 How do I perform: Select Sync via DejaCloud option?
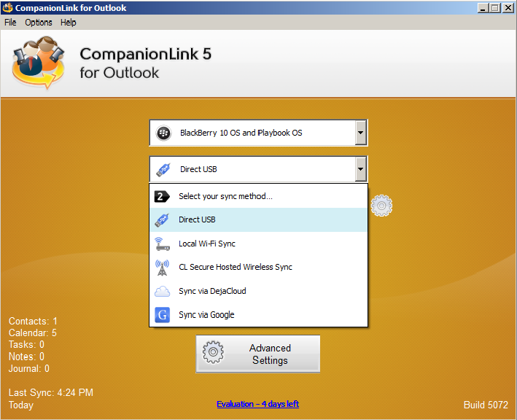(258, 291)
